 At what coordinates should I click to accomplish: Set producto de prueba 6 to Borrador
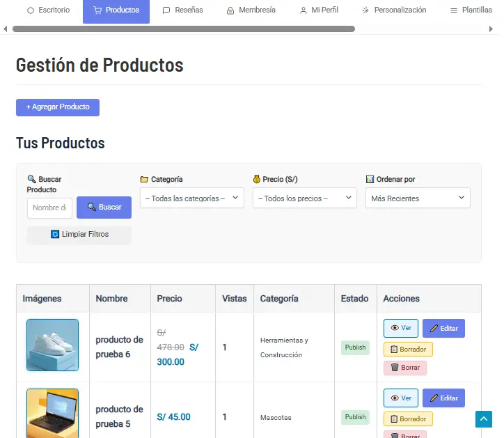(x=408, y=350)
